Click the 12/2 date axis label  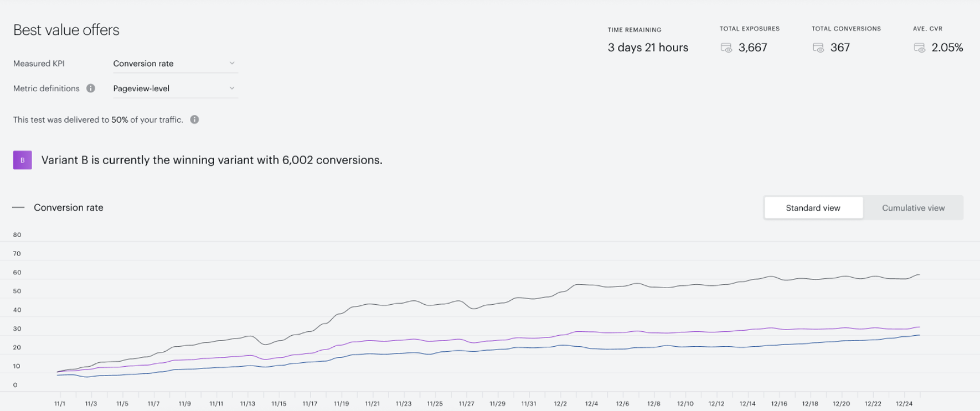(560, 404)
